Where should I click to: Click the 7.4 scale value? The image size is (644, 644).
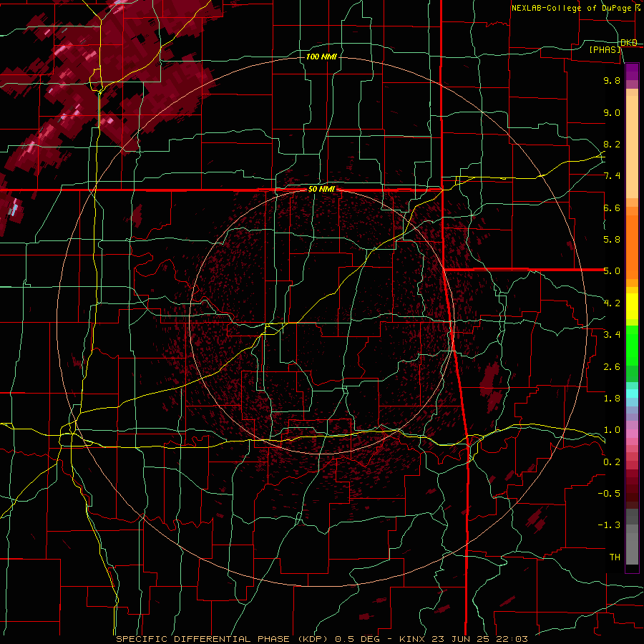612,176
